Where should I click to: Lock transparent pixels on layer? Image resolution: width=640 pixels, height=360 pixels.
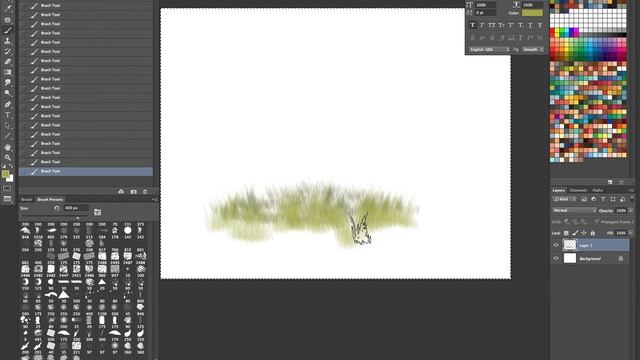[567, 233]
